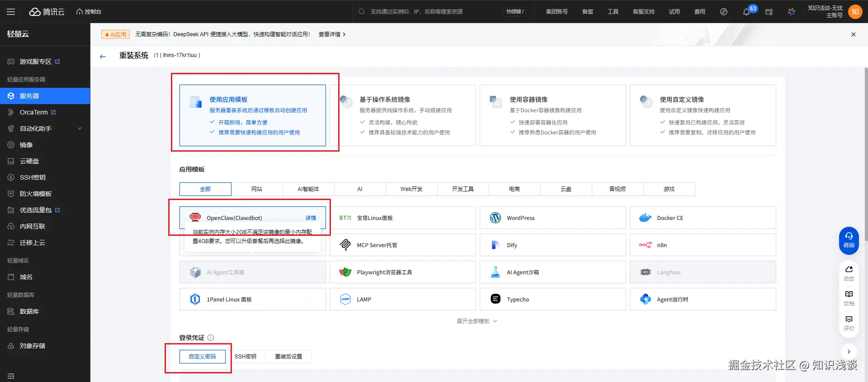Viewport: 868px width, 382px height.
Task: Open the orange account avatar
Action: [855, 12]
